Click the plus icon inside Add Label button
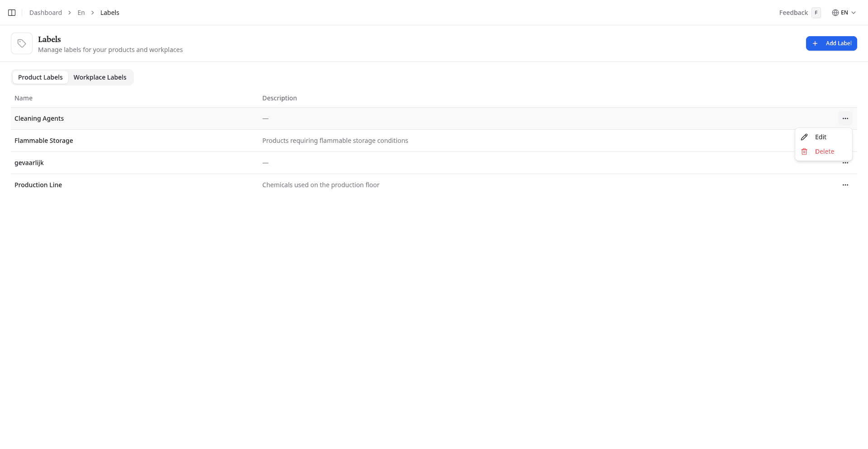This screenshot has height=449, width=868. (815, 43)
